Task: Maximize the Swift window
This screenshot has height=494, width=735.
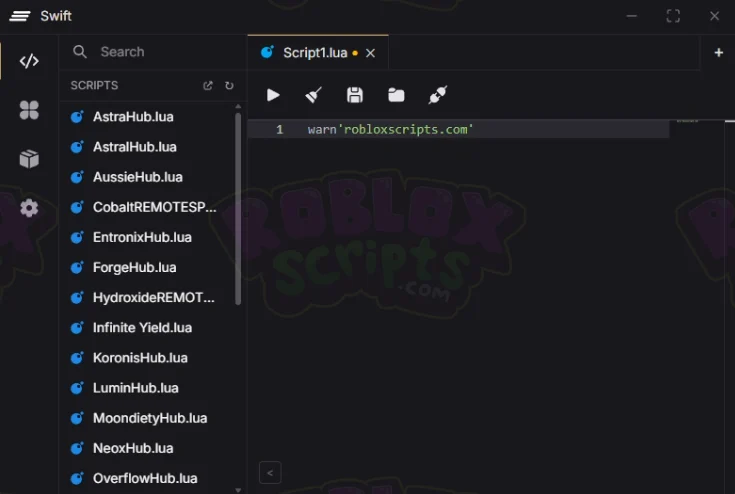Action: coord(673,16)
